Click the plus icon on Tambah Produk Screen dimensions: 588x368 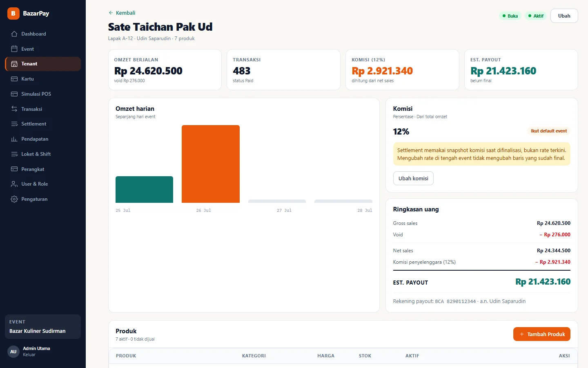click(x=521, y=334)
